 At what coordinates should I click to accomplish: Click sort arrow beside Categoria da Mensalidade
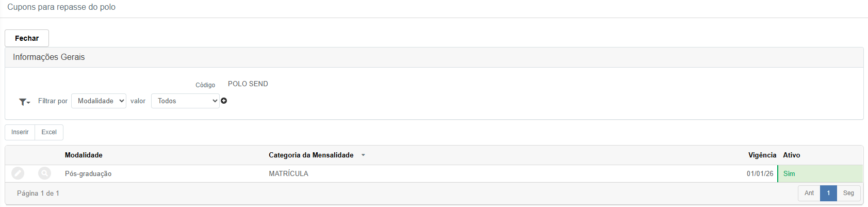click(x=363, y=155)
